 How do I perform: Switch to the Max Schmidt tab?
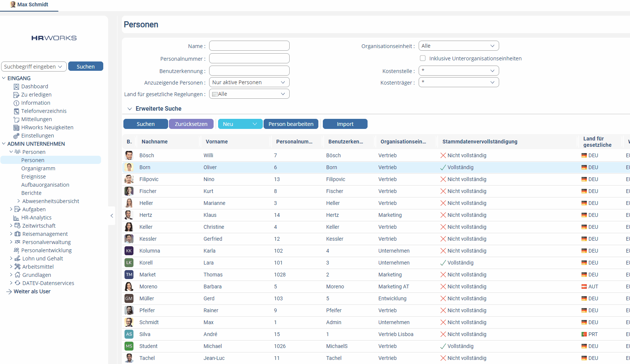coord(29,5)
